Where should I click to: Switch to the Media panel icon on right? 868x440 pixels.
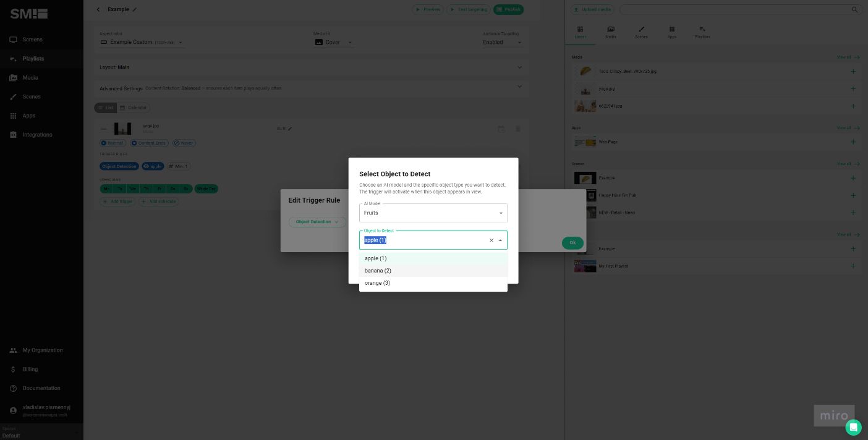point(611,31)
